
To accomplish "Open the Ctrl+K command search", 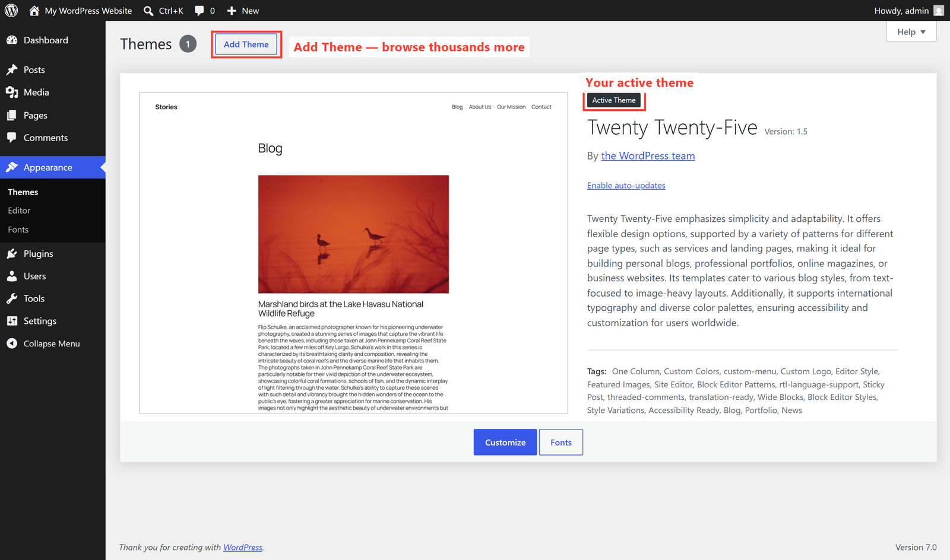I will click(163, 11).
